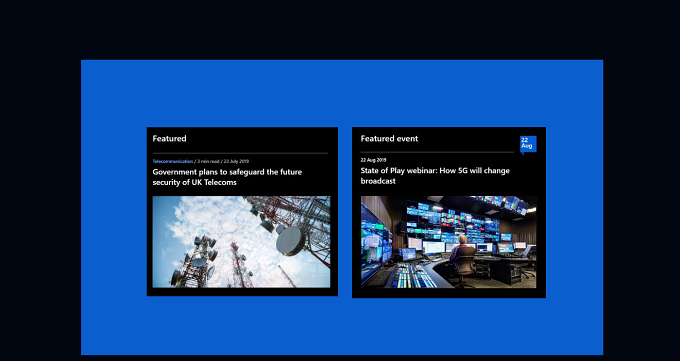The image size is (680, 361).
Task: Click the Telecommunication category link
Action: [173, 161]
